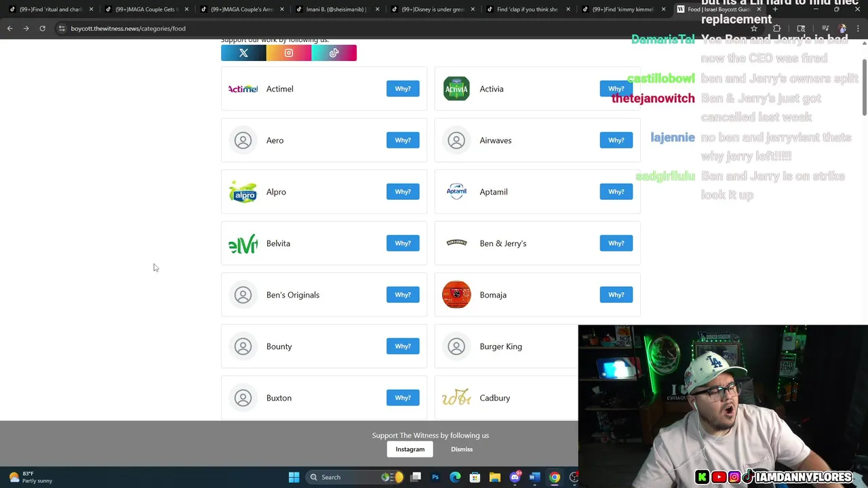
Task: Click the Bomaja brand logo
Action: [x=456, y=295]
